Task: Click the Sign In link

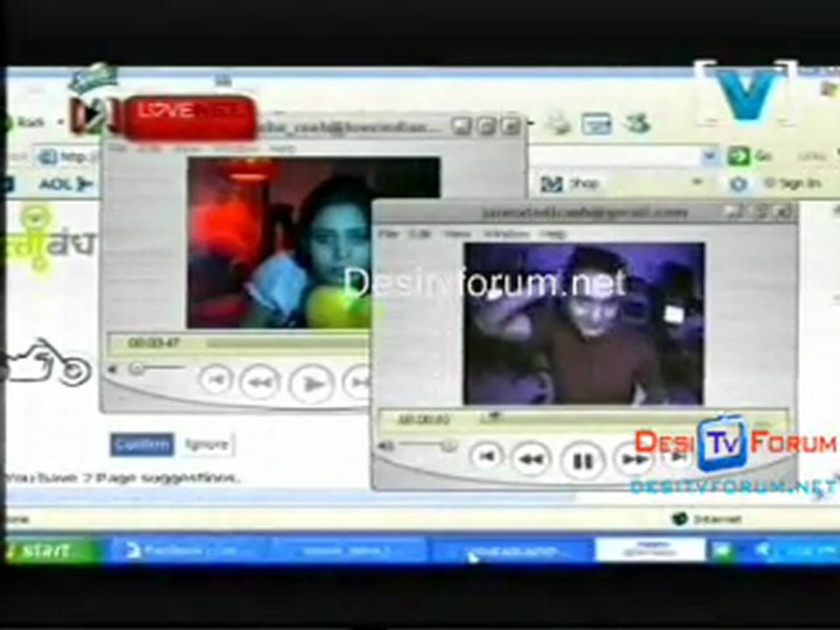Action: pyautogui.click(x=794, y=183)
